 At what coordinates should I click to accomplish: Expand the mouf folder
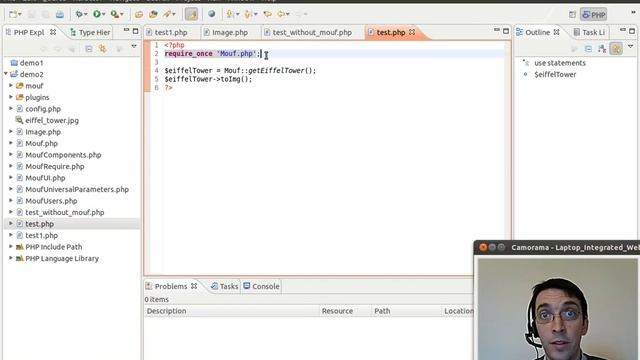tap(11, 86)
